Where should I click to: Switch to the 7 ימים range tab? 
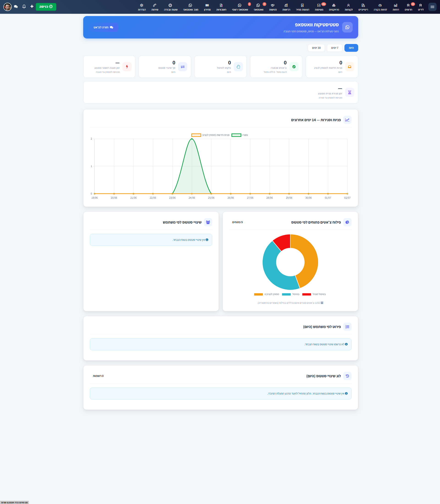[x=335, y=48]
